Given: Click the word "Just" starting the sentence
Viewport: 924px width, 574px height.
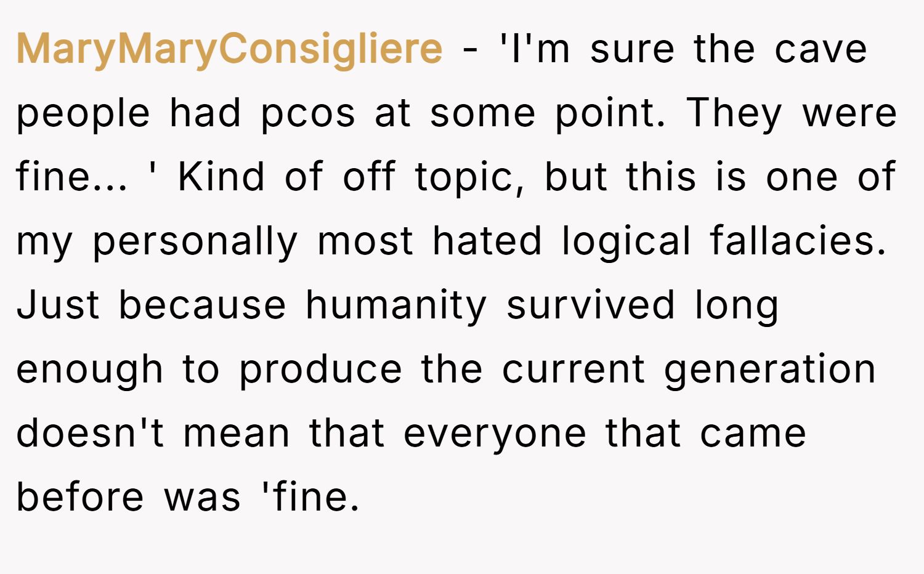Looking at the screenshot, I should (58, 305).
